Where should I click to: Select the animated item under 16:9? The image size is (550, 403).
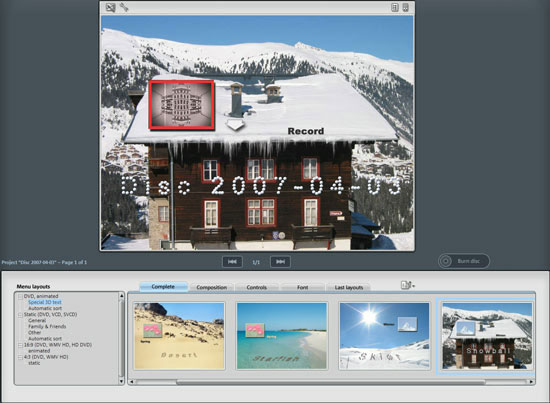39,351
